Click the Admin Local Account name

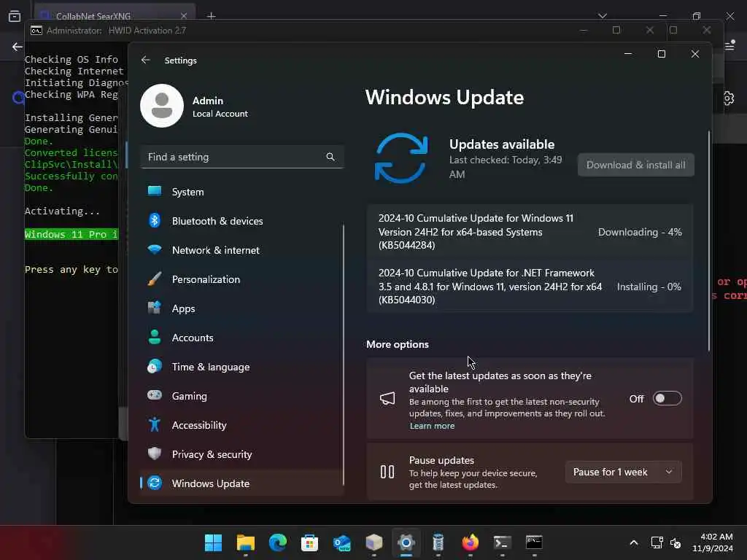click(x=220, y=106)
